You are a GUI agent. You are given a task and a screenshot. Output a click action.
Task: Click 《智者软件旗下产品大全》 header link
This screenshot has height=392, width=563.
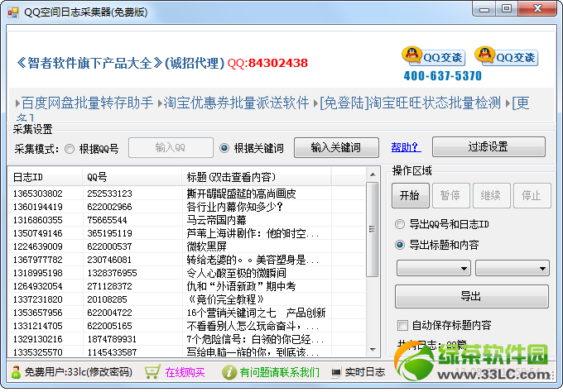click(x=89, y=63)
